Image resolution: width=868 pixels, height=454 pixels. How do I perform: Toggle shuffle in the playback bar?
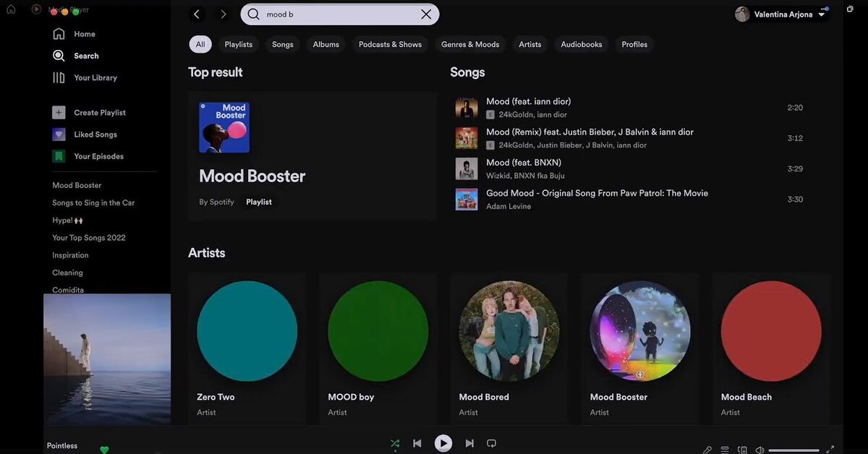pos(395,443)
